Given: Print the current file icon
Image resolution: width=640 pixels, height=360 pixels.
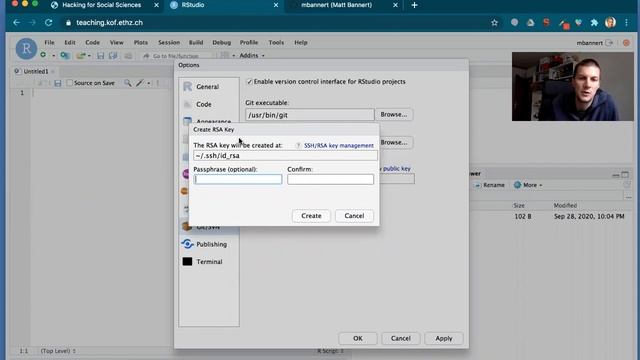Looking at the screenshot, I should (128, 56).
